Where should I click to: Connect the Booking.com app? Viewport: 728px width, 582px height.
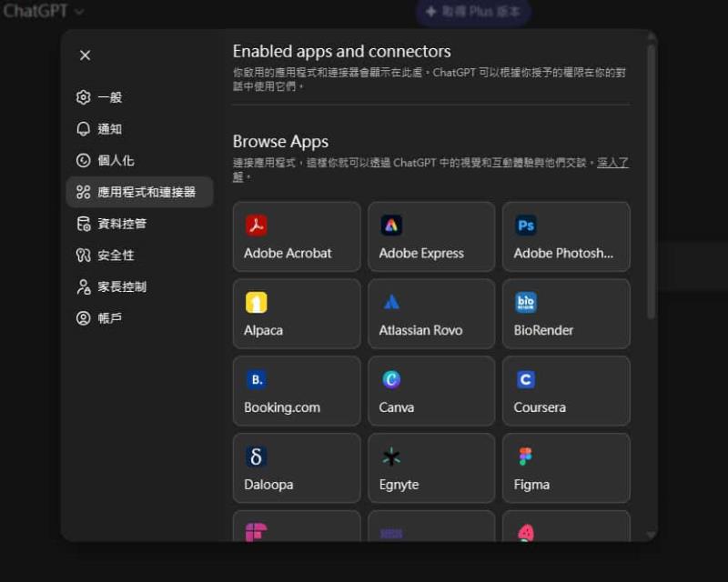coord(296,391)
